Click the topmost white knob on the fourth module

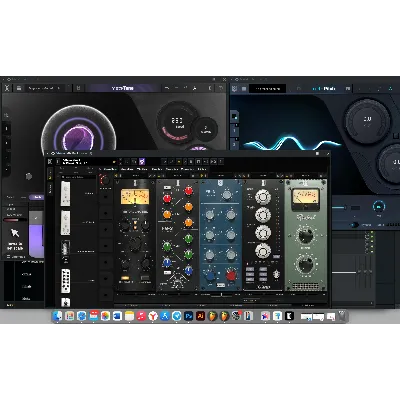pyautogui.click(x=263, y=197)
